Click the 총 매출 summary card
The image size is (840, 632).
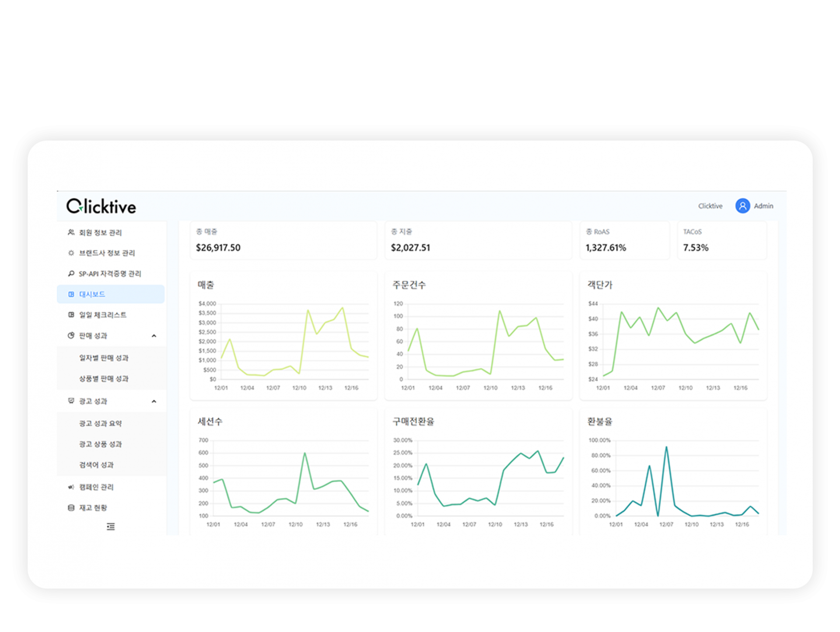tap(283, 241)
